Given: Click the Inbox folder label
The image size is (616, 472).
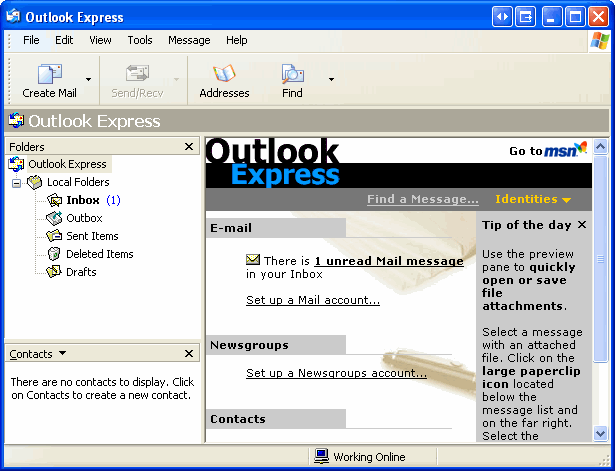Looking at the screenshot, I should (83, 200).
